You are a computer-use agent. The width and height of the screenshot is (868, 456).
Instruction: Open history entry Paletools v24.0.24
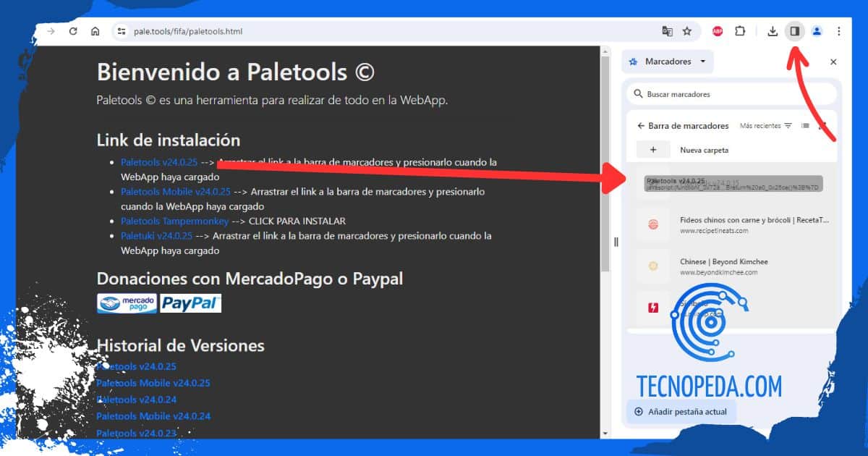click(x=136, y=400)
